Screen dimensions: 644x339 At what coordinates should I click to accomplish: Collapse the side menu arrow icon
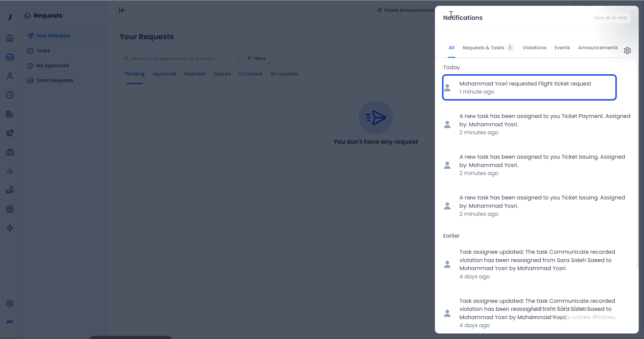(x=122, y=10)
